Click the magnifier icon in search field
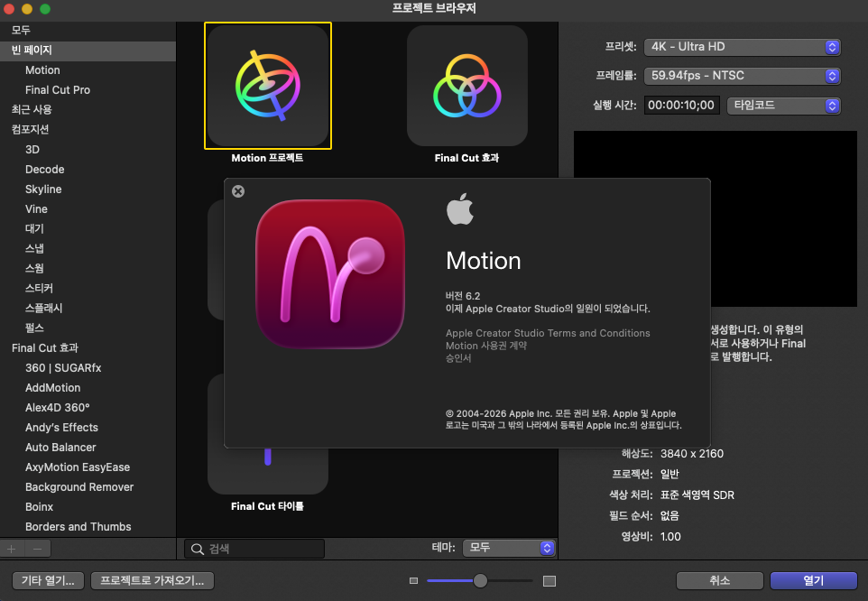The image size is (868, 601). (x=196, y=549)
